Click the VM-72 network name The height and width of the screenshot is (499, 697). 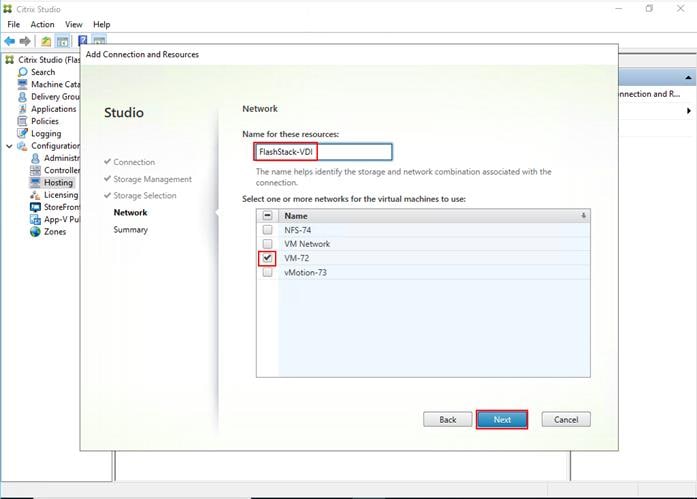tap(296, 258)
